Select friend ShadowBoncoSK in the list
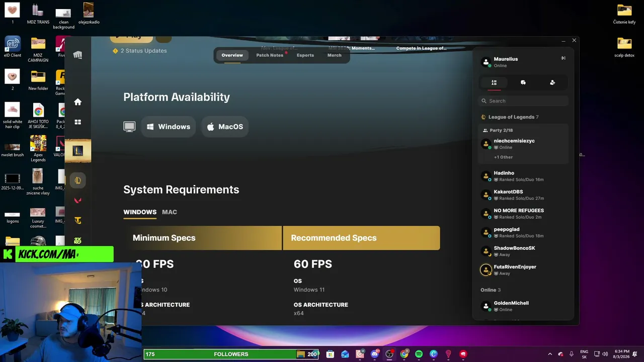Image resolution: width=644 pixels, height=362 pixels. point(523,251)
